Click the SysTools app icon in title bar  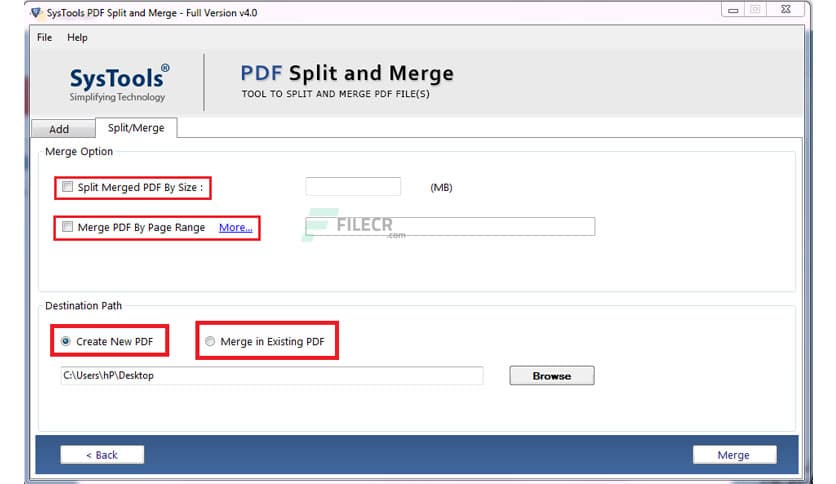click(x=36, y=12)
